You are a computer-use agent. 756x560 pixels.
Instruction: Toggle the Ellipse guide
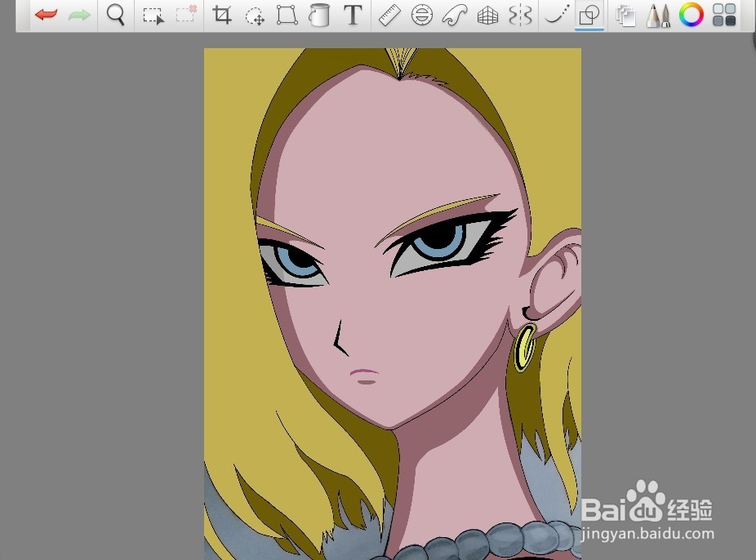pyautogui.click(x=422, y=15)
